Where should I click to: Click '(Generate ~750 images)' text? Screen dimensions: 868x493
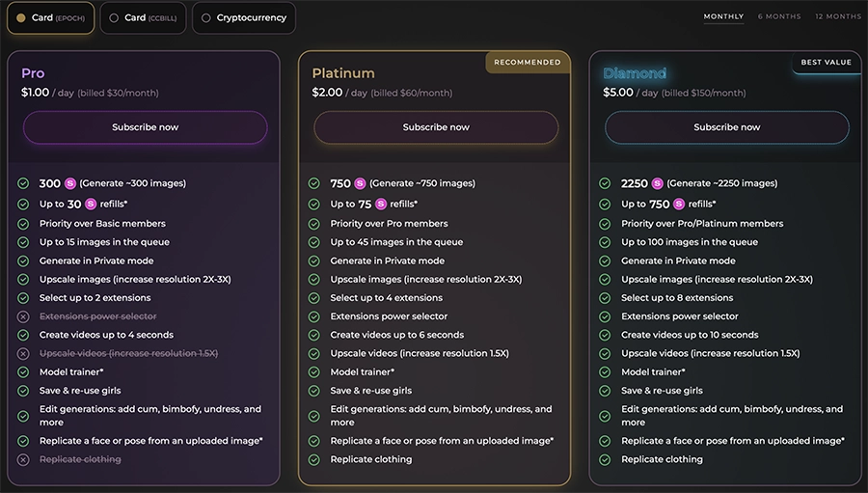[422, 183]
